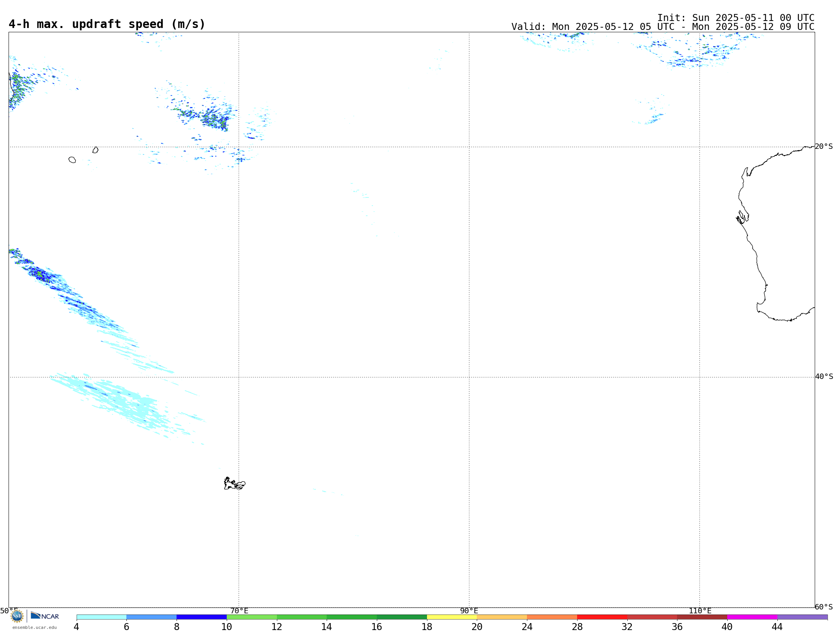Click the 70°E longitude label
840x632 pixels.
pyautogui.click(x=239, y=611)
